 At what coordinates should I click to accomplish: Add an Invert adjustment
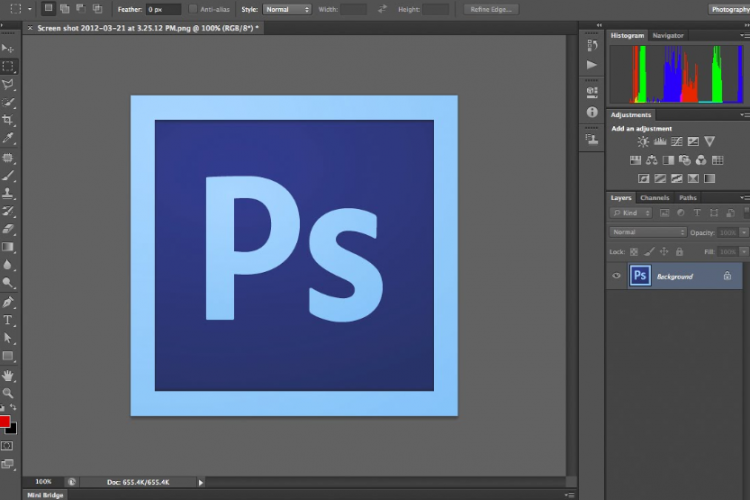pos(644,178)
